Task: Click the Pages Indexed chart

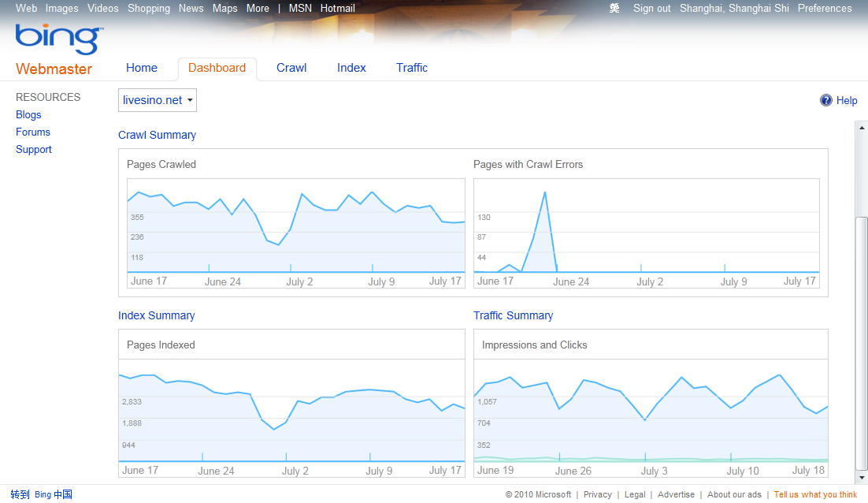Action: (x=291, y=418)
